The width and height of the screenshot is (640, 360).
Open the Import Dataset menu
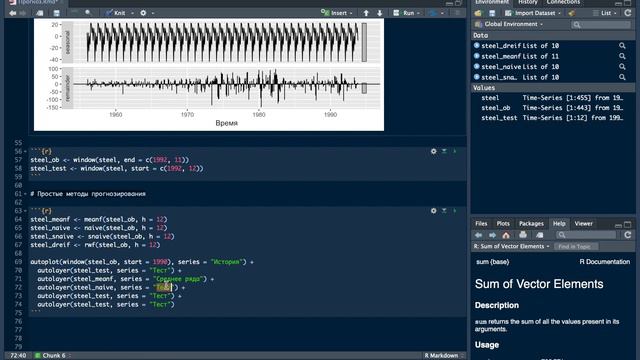[x=533, y=13]
